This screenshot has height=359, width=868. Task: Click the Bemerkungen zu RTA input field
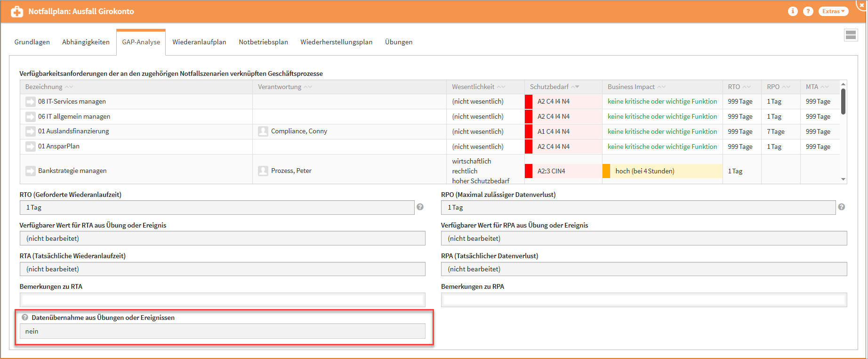tap(222, 300)
